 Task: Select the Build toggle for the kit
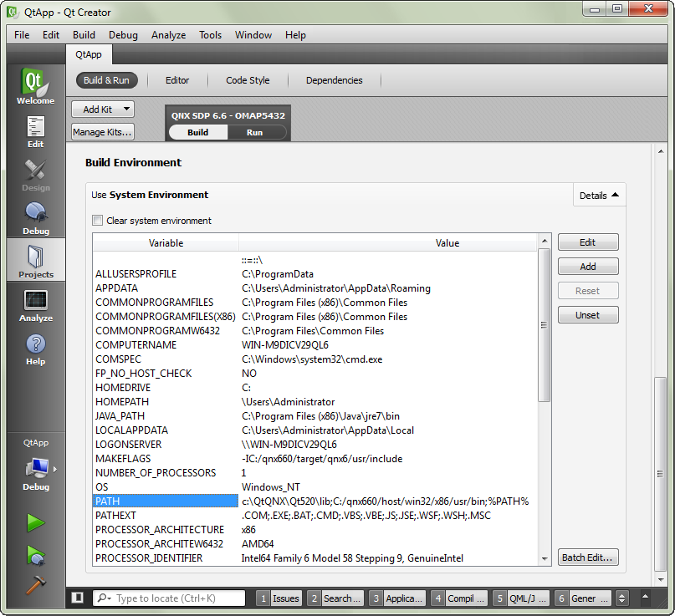[198, 132]
